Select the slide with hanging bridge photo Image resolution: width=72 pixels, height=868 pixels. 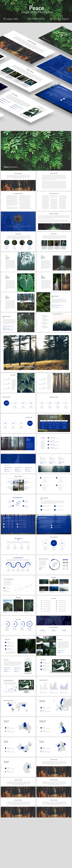pos(54,282)
